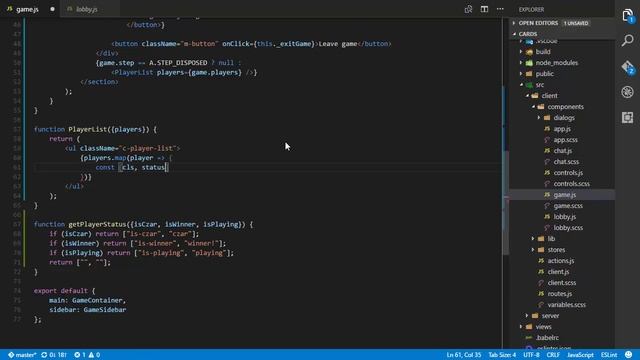Screen dimensions: 640x360
Task: Click the open changes icon in editor toolbar
Action: coord(468,9)
